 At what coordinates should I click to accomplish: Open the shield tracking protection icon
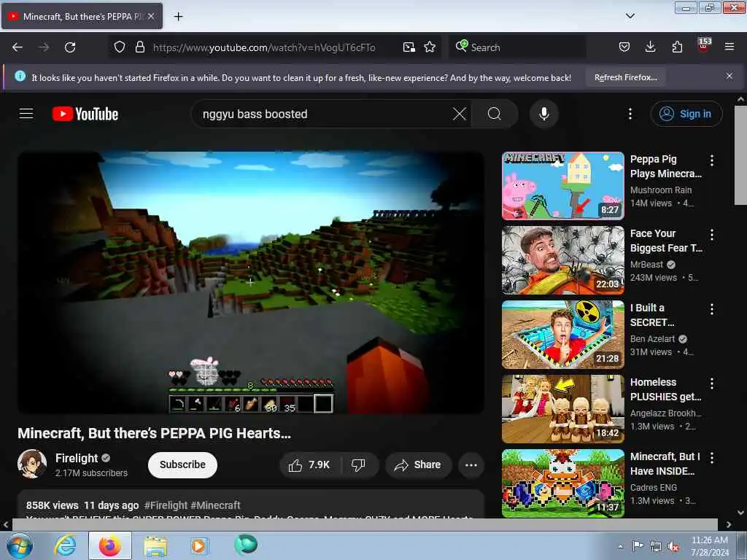coord(120,47)
